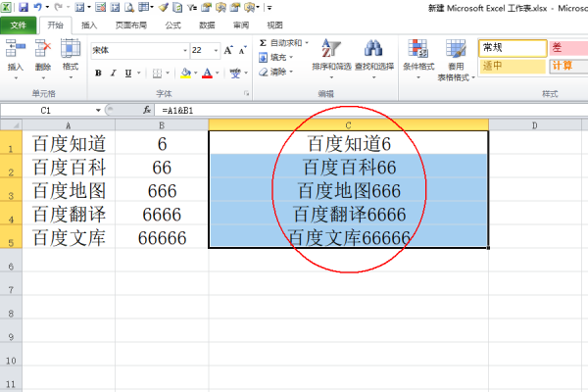Switch to the 页面布局 (Page Layout) tab

point(131,25)
